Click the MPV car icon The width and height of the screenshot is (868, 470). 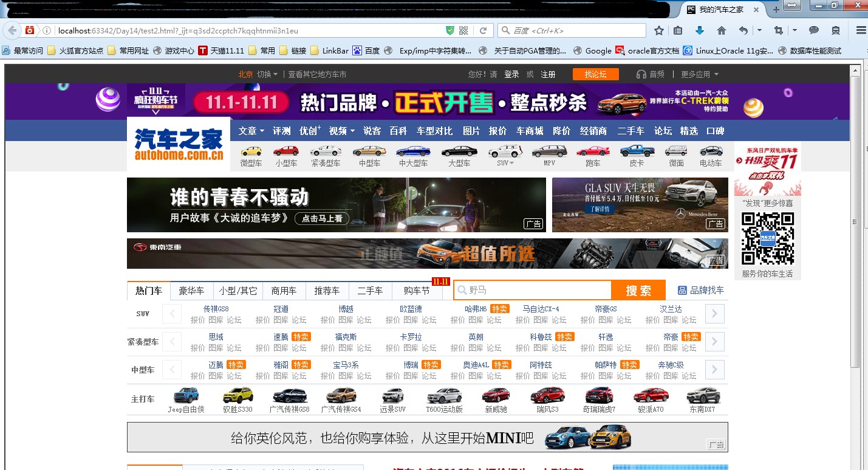549,151
